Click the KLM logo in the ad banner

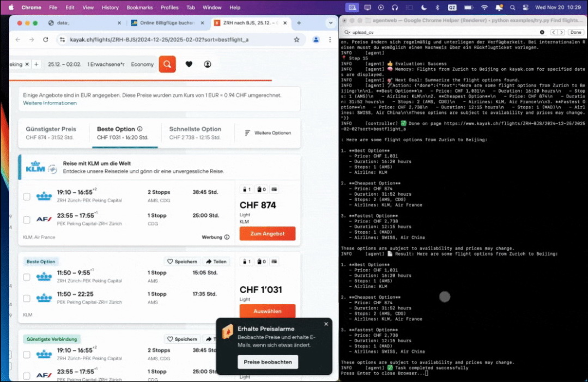pos(35,166)
